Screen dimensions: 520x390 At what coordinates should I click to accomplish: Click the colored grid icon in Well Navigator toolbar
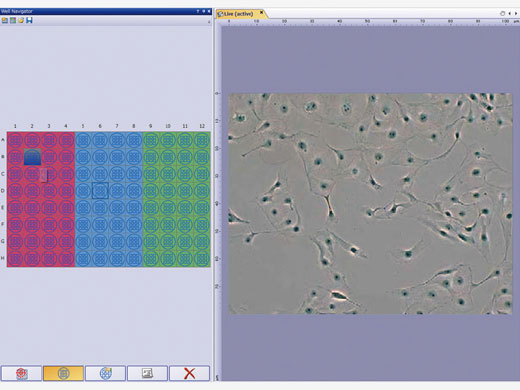coord(13,21)
